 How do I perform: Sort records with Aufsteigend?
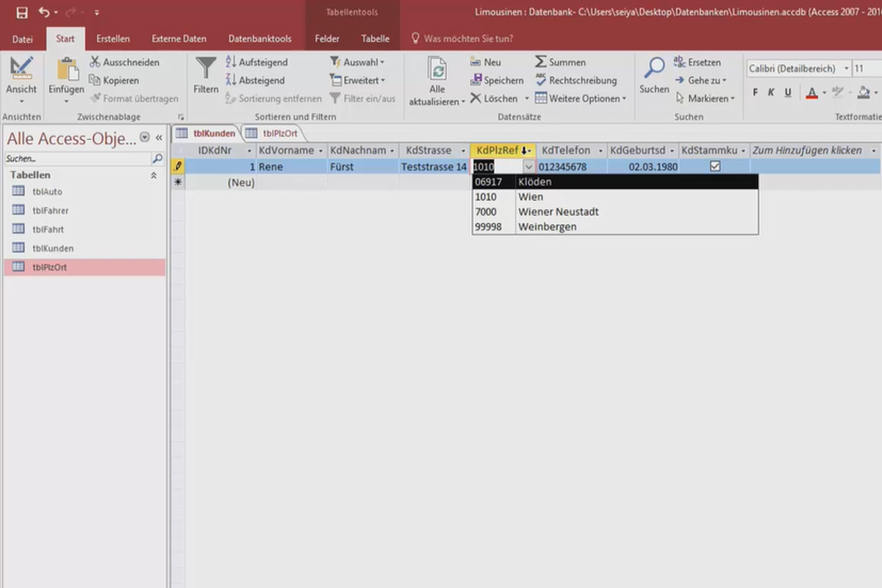[257, 62]
